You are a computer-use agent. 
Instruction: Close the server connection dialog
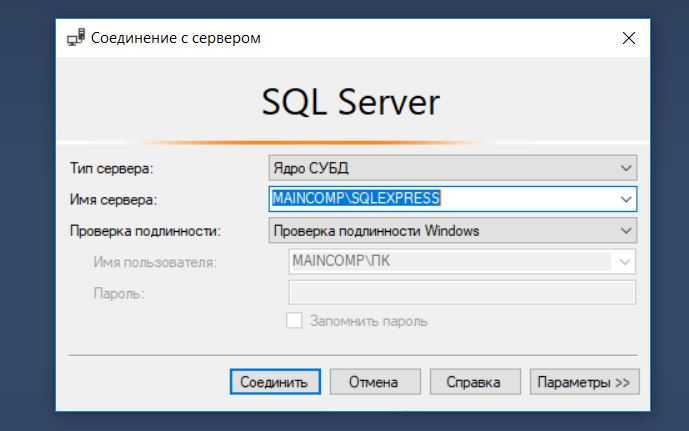[x=628, y=38]
